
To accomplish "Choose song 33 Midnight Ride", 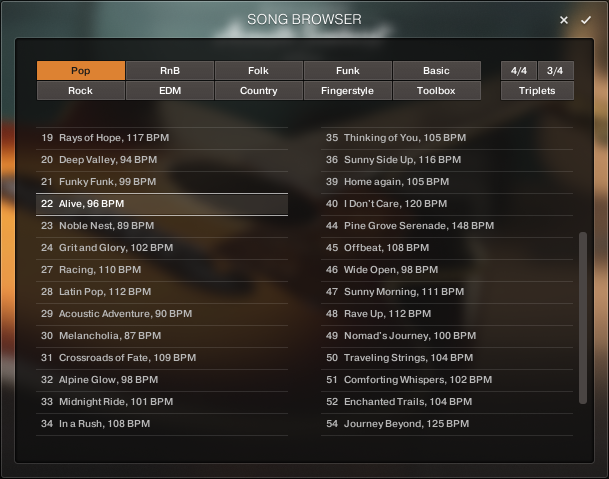I will pyautogui.click(x=162, y=402).
